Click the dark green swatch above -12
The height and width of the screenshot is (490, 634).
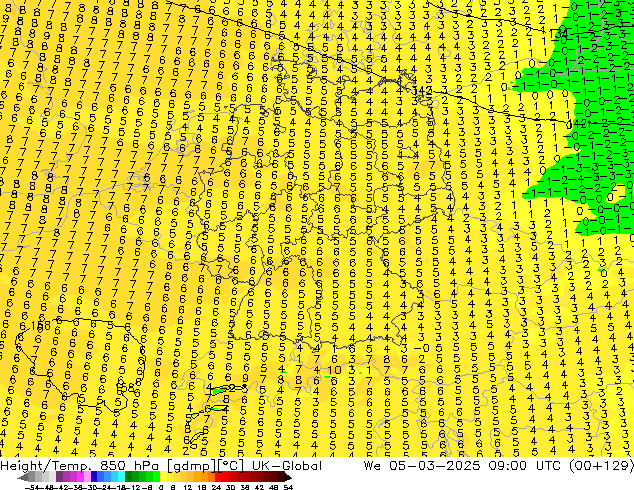(129, 477)
